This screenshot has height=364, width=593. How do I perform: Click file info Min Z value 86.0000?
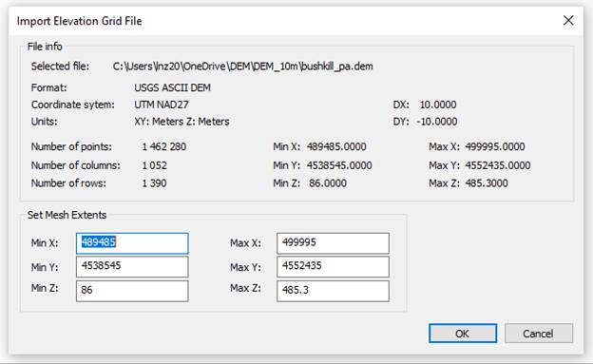[x=328, y=183]
